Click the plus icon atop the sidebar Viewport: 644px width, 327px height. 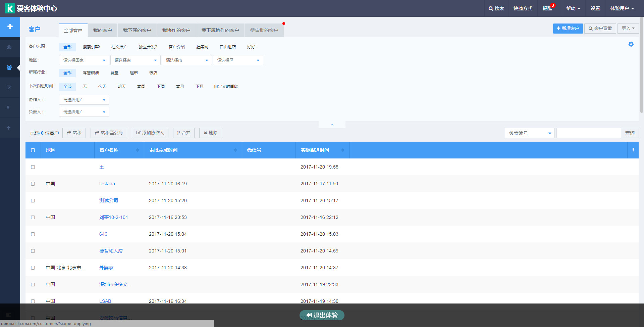click(x=10, y=27)
